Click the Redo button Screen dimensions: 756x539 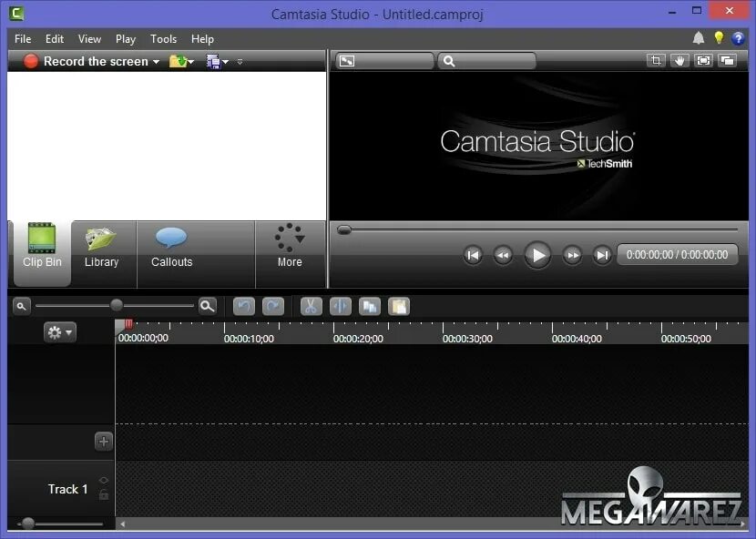tap(273, 307)
